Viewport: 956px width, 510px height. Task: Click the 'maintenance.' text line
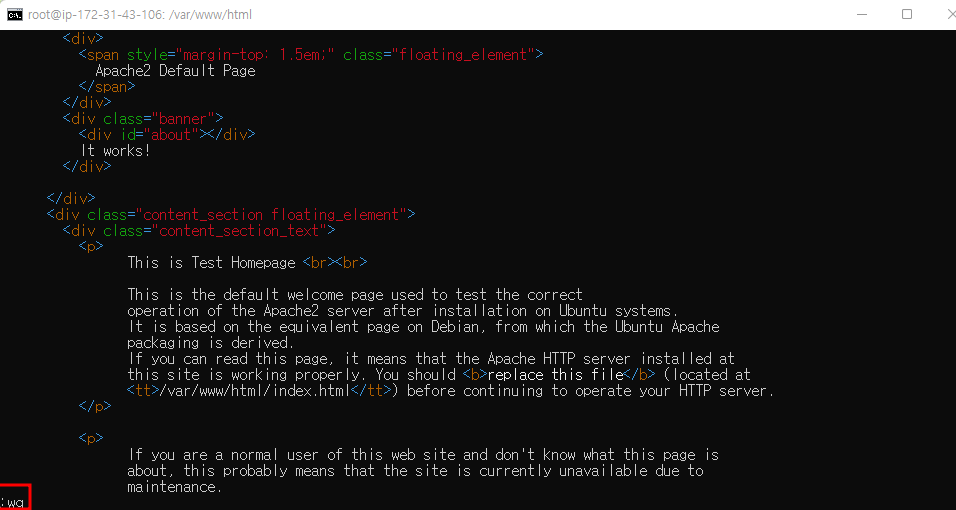pos(174,487)
